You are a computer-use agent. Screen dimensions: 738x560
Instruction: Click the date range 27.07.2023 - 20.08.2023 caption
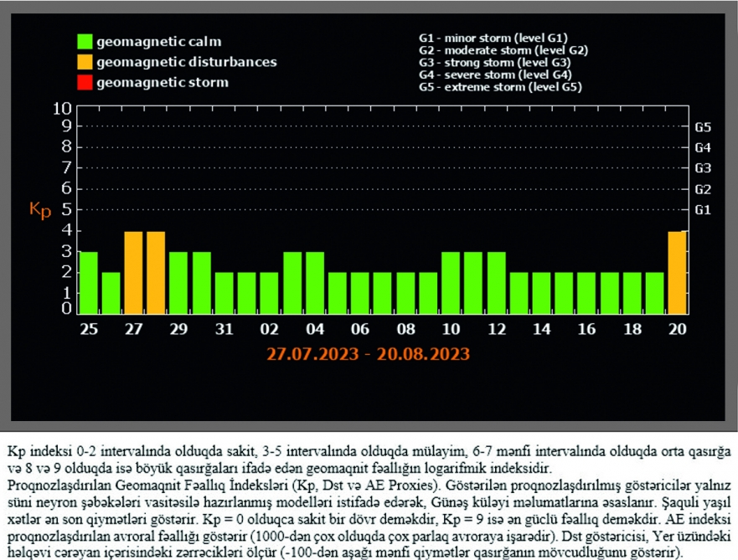pos(368,353)
